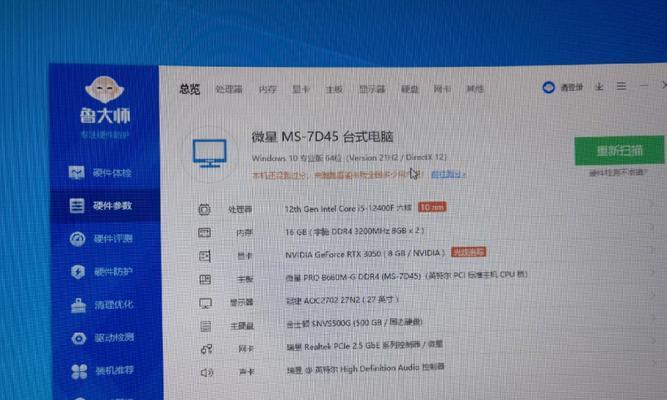Click the 主硬盘 disk row icon
Viewport: 667px width, 400px height.
(205, 326)
